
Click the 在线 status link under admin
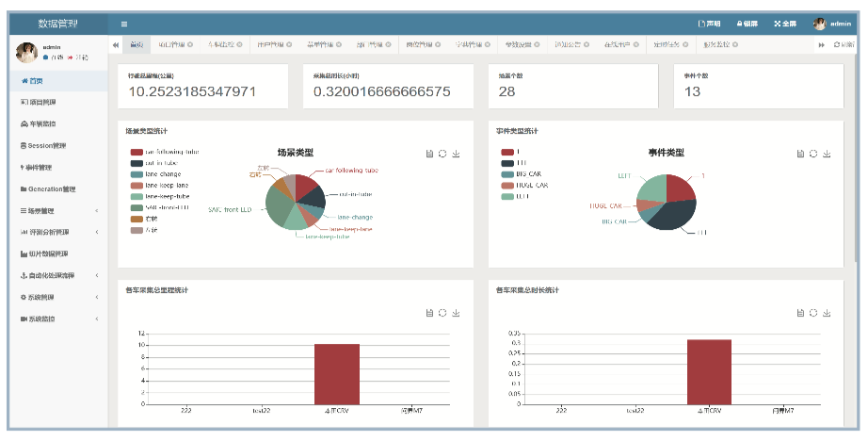tap(54, 57)
